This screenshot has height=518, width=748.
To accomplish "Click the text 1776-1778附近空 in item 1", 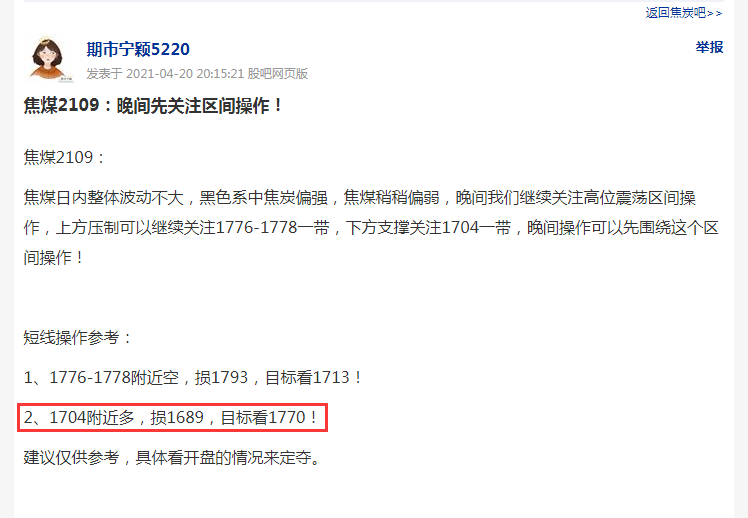I will tap(114, 377).
